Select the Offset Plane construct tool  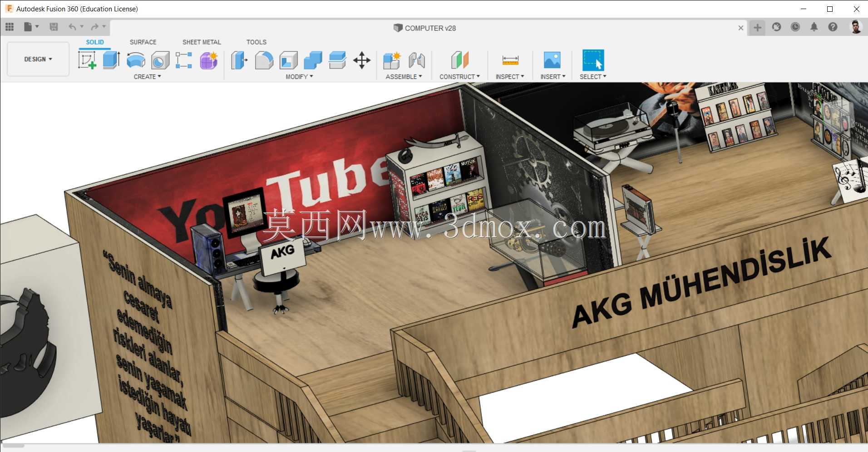coord(459,60)
